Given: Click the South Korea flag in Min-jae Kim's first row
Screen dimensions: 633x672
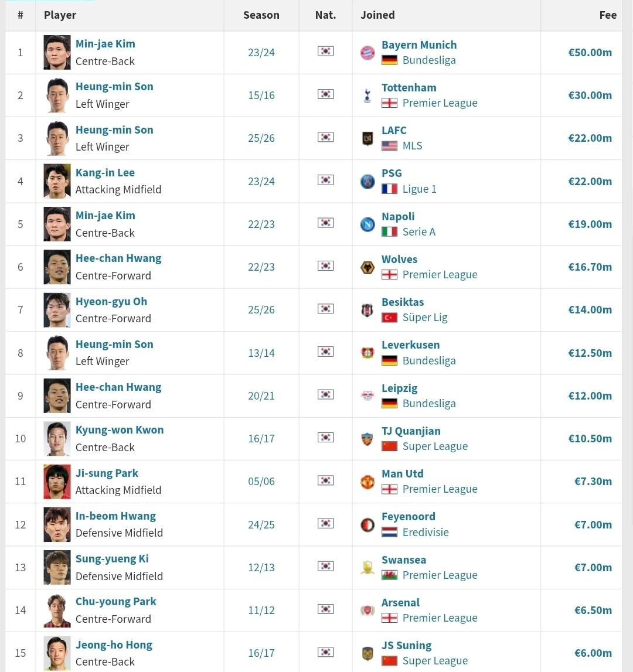Looking at the screenshot, I should pos(325,52).
